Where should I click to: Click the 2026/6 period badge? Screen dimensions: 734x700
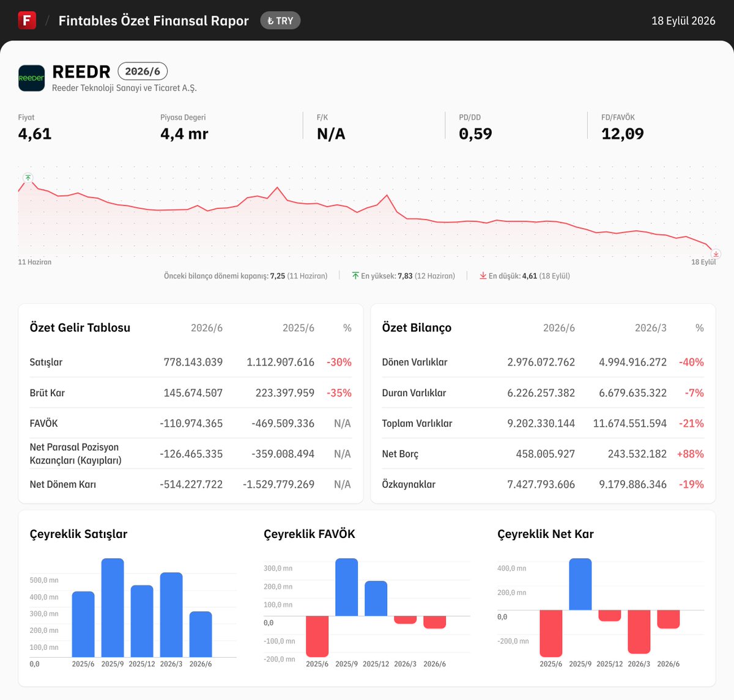[x=143, y=71]
